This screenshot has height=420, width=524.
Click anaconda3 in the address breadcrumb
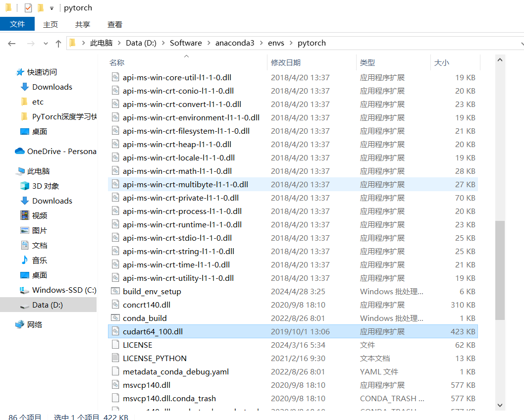coord(235,43)
